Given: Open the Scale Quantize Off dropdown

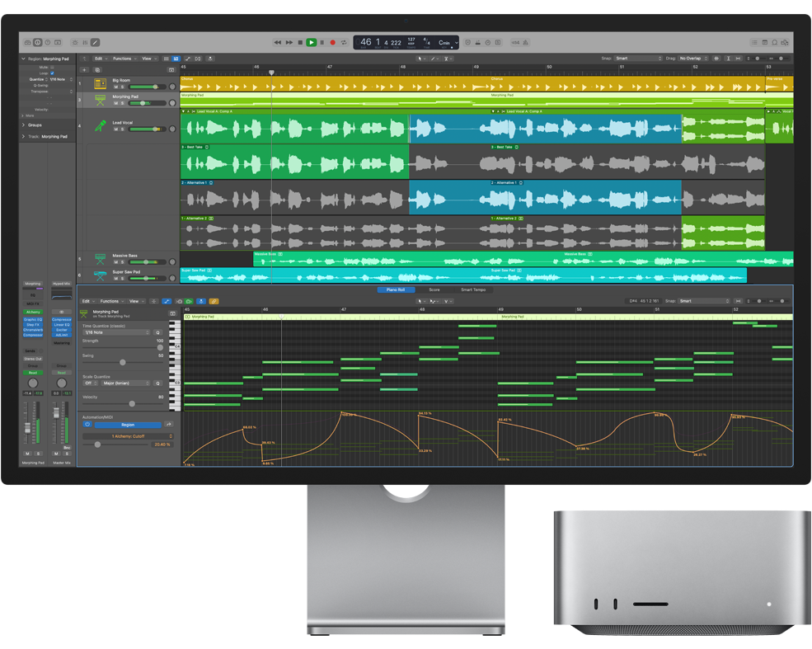Looking at the screenshot, I should 90,383.
